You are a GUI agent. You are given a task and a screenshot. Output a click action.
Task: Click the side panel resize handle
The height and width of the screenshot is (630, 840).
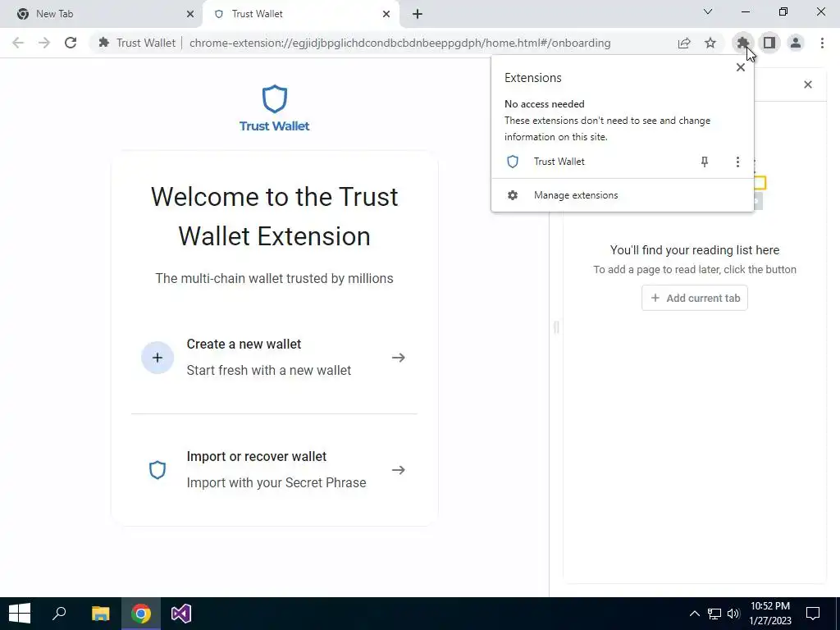(556, 326)
